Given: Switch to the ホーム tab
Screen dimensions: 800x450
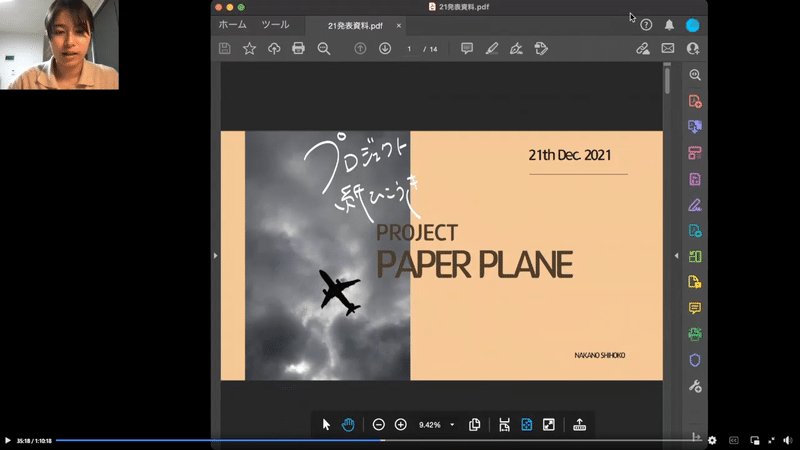Looking at the screenshot, I should (x=233, y=25).
